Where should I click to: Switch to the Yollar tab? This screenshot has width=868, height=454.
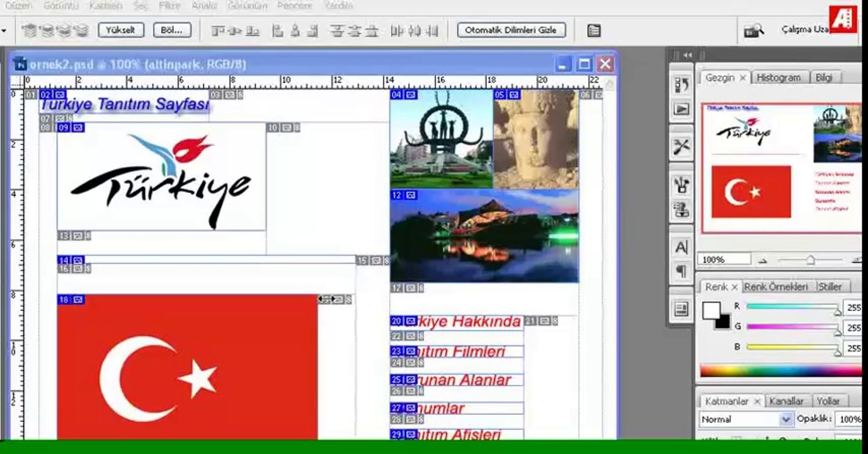coord(829,401)
